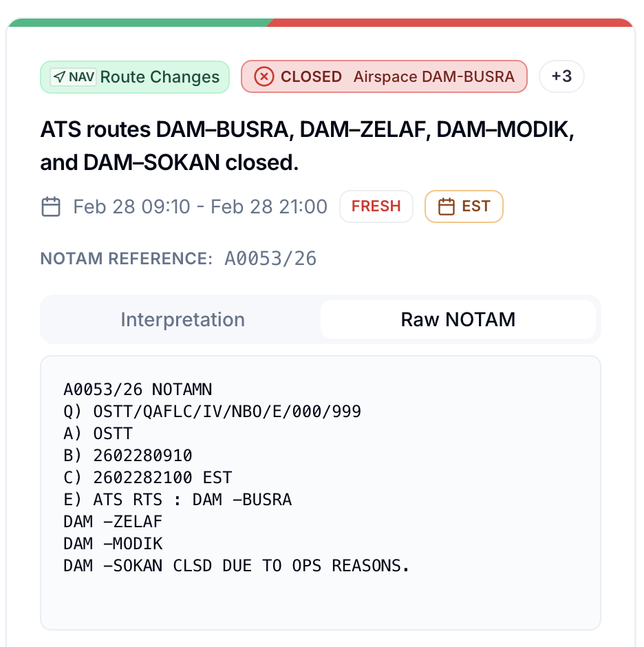Screen dimensions: 644x647
Task: Click the NOTAM REFERENCE label
Action: [127, 259]
